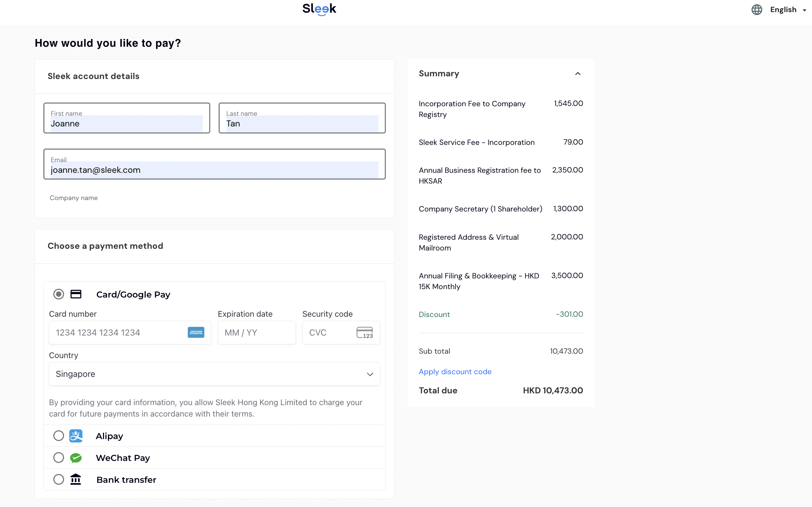812x507 pixels.
Task: Click Annual Filing & Bookkeeping item
Action: pyautogui.click(x=479, y=281)
